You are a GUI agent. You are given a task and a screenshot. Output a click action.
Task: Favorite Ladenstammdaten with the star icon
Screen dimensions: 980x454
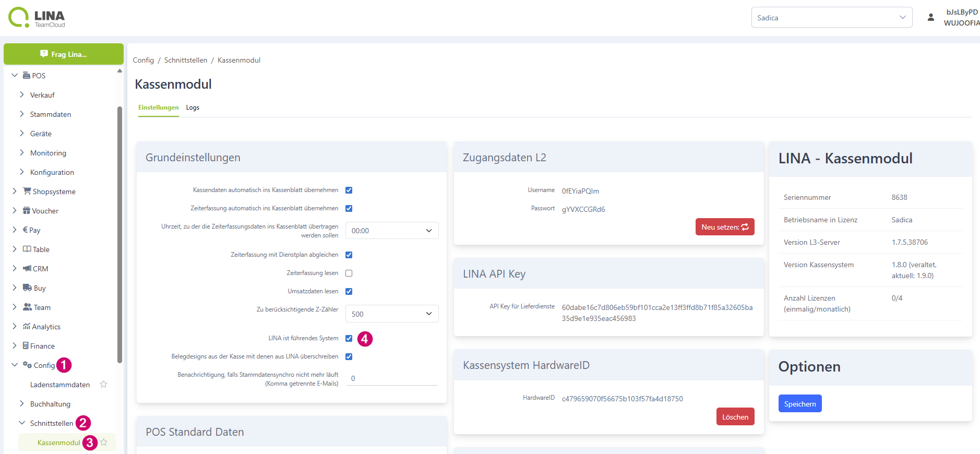click(104, 384)
